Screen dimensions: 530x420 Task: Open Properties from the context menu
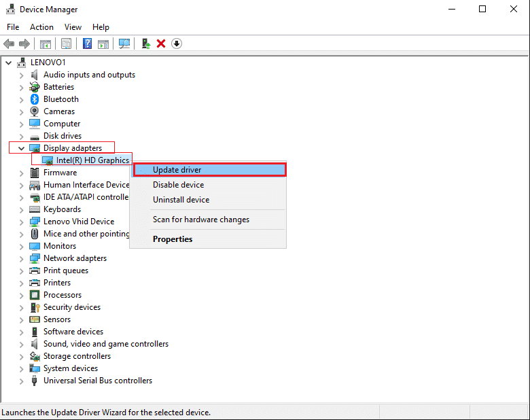tap(173, 239)
